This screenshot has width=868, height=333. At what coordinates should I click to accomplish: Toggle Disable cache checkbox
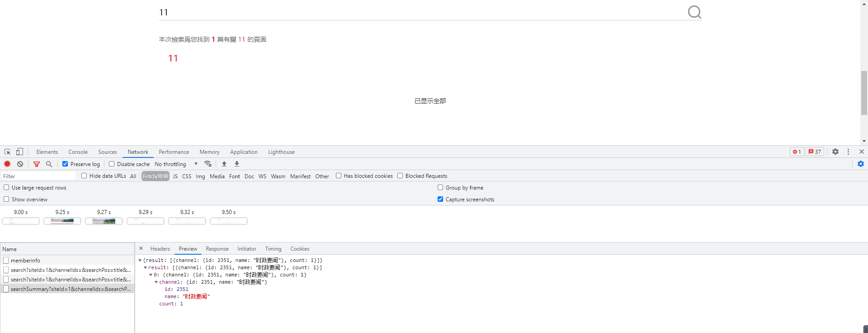pyautogui.click(x=112, y=164)
